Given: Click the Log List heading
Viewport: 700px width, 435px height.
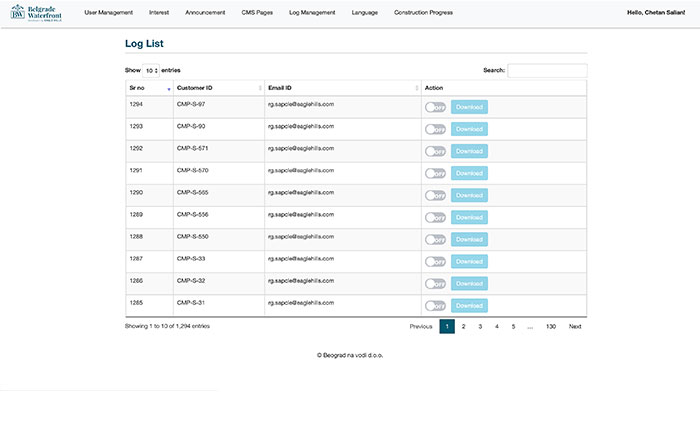Looking at the screenshot, I should coord(144,43).
